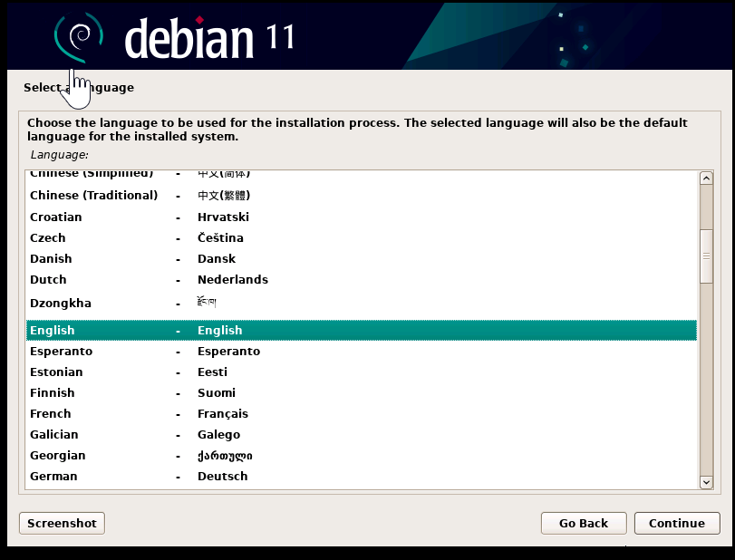This screenshot has height=560, width=735.
Task: Select Czech in the language list
Action: coord(362,237)
